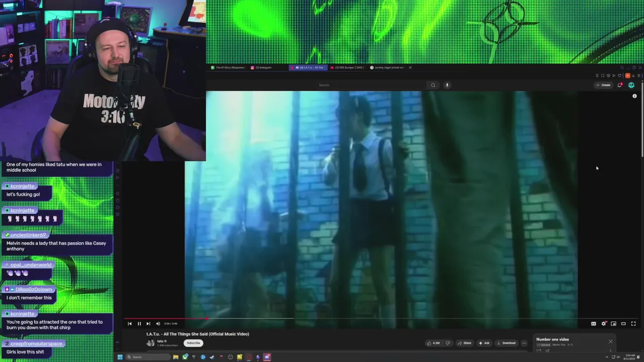Mute the YouTube player volume
This screenshot has height=362, width=644.
tap(158, 324)
